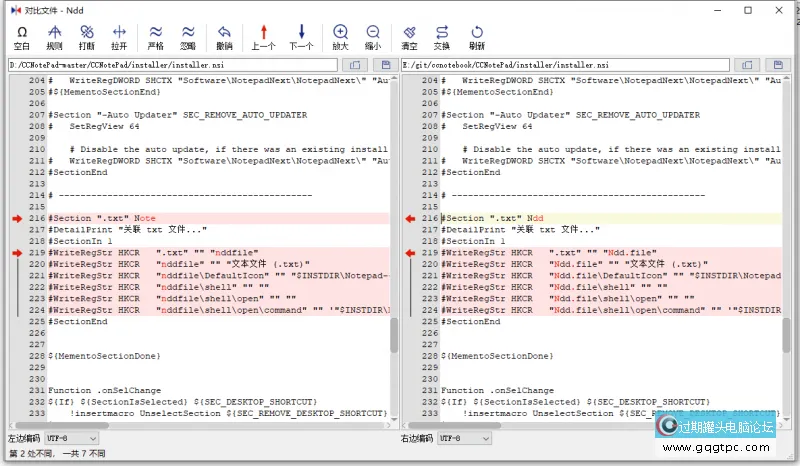Click the 交换 (swap sides) icon
The image size is (800, 466).
(442, 37)
